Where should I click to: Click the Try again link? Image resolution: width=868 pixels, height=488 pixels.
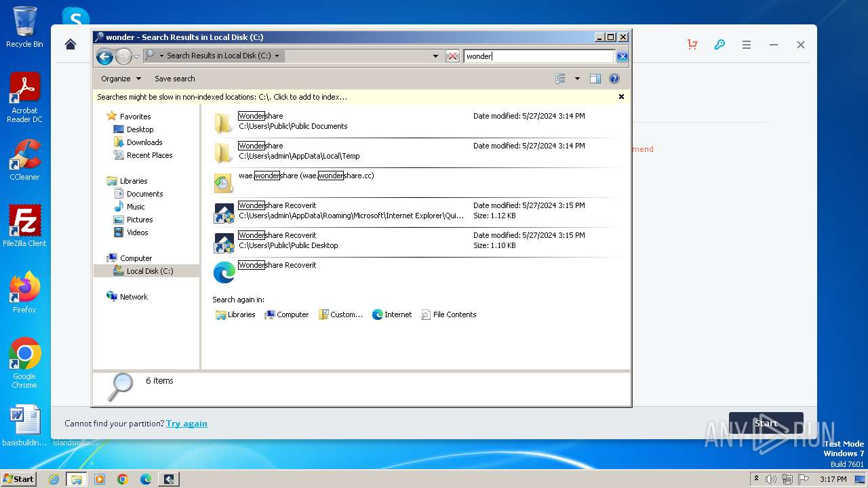click(186, 424)
